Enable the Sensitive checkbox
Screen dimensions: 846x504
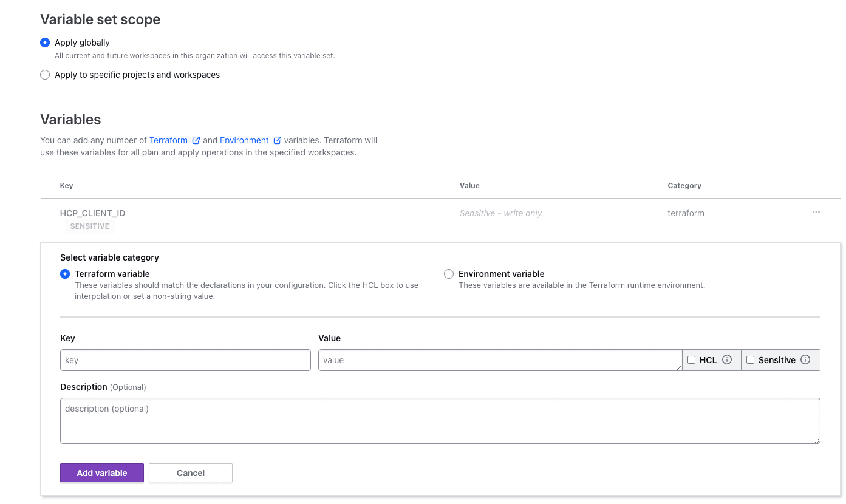750,360
